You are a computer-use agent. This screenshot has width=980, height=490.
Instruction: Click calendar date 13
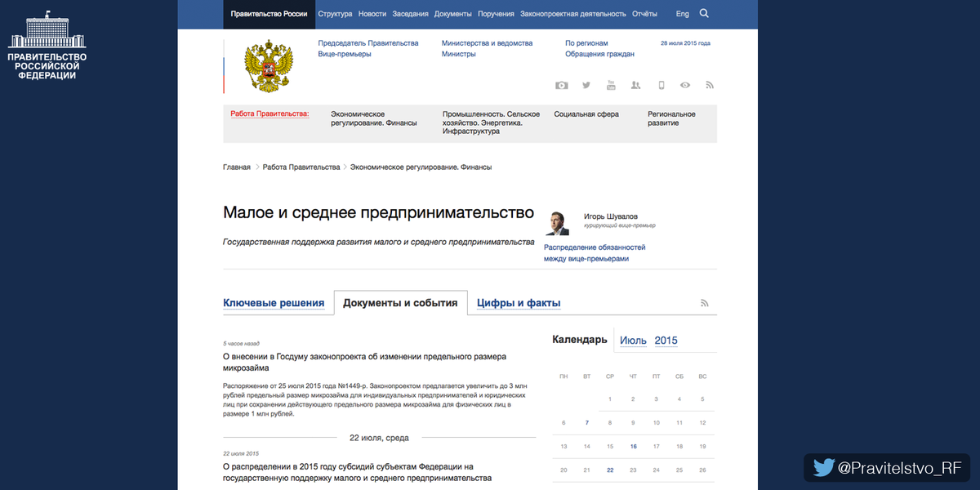563,447
